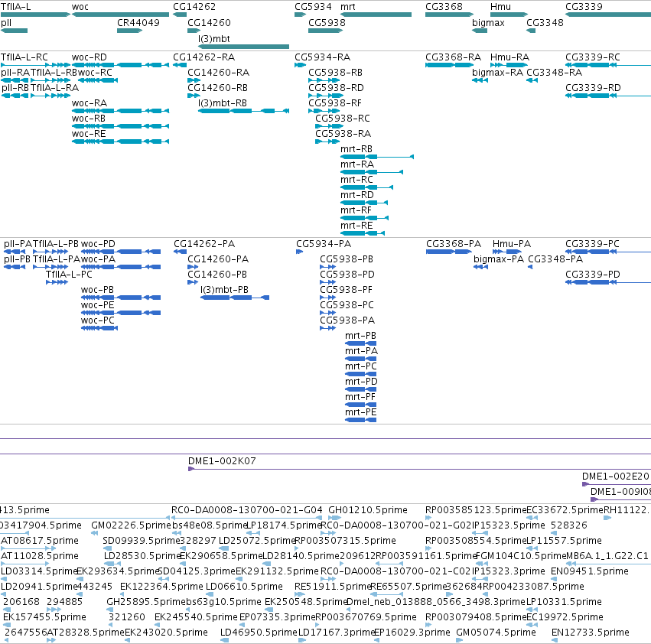Select transcript label CG3339-RD
The image size is (651, 644).
pos(593,88)
